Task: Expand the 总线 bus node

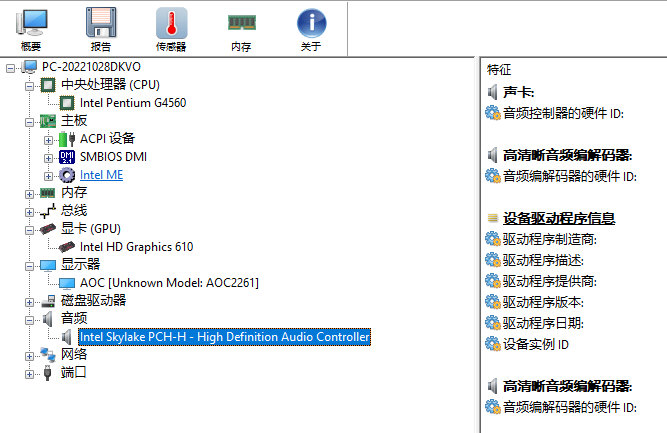Action: 29,212
